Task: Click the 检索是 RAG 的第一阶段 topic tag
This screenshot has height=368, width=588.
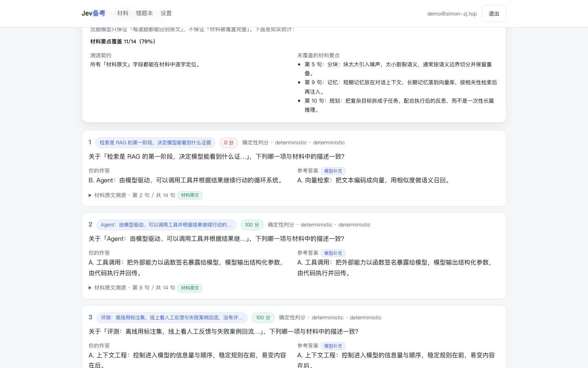Action: tap(155, 143)
